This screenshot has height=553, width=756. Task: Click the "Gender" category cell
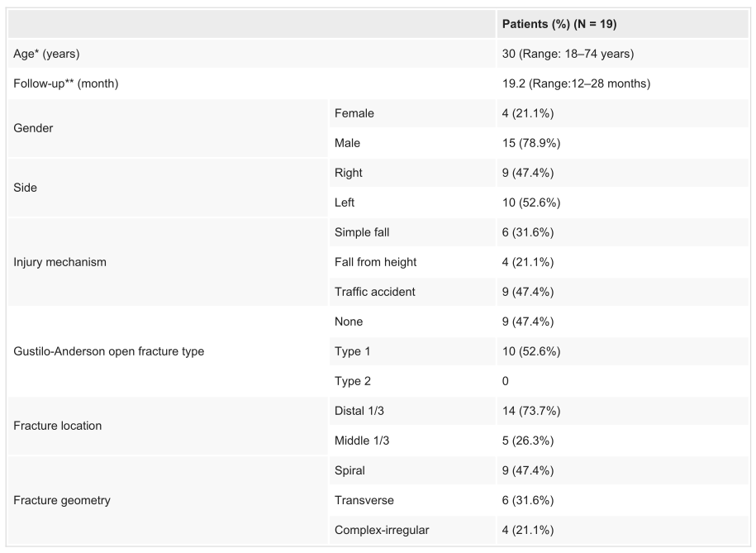click(x=34, y=128)
